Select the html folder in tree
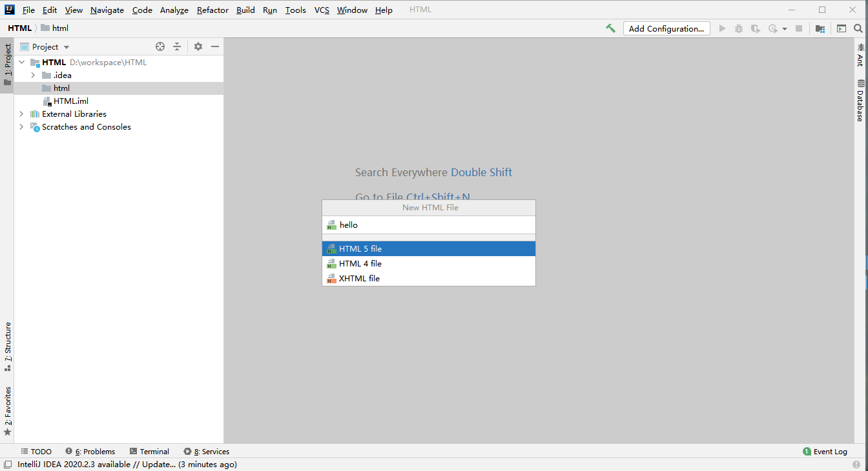 119,88
